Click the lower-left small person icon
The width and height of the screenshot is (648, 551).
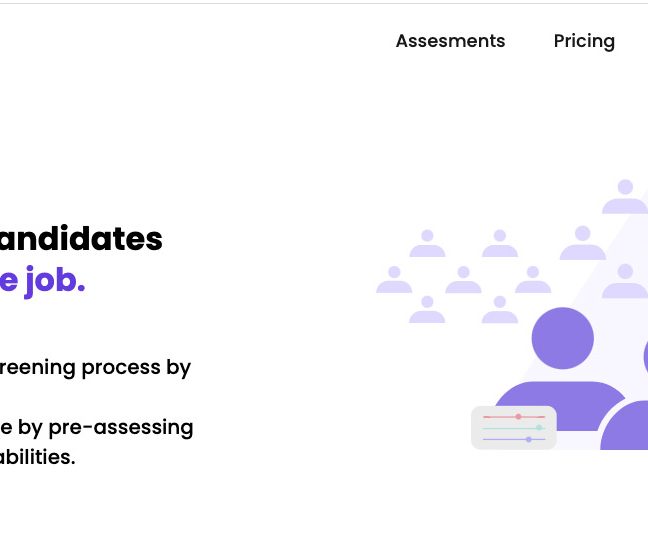[427, 309]
